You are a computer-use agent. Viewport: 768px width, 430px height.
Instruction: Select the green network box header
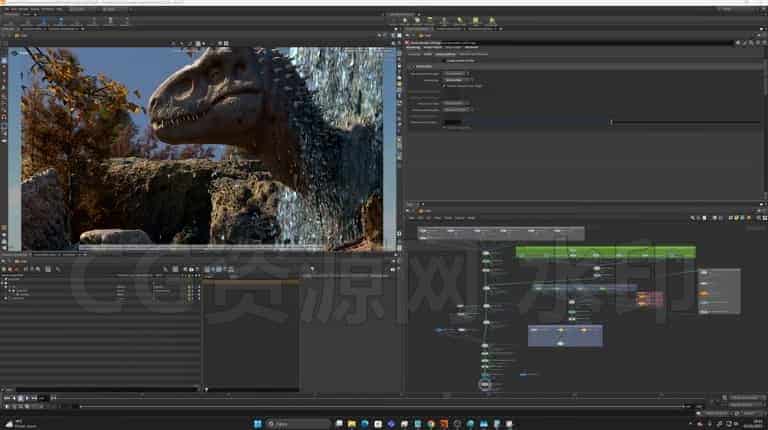(605, 252)
